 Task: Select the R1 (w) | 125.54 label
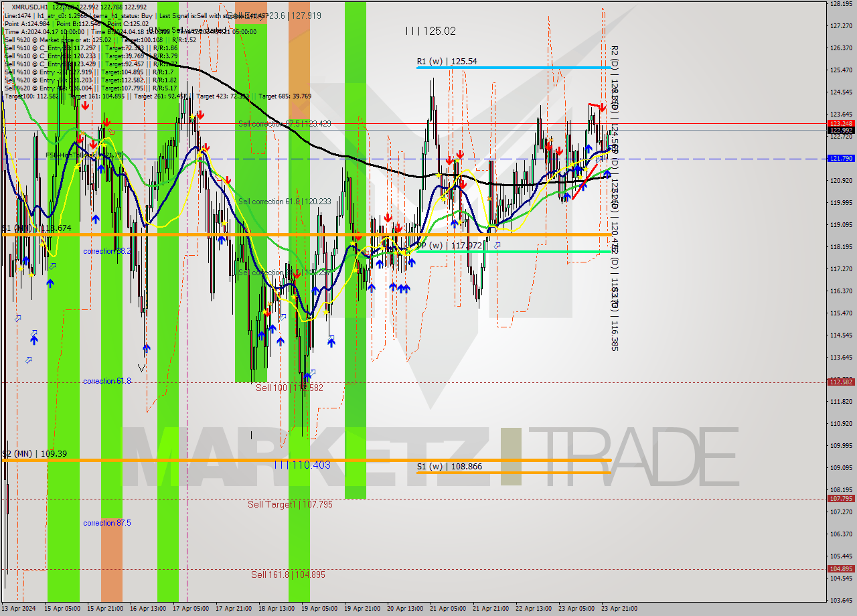tap(447, 62)
